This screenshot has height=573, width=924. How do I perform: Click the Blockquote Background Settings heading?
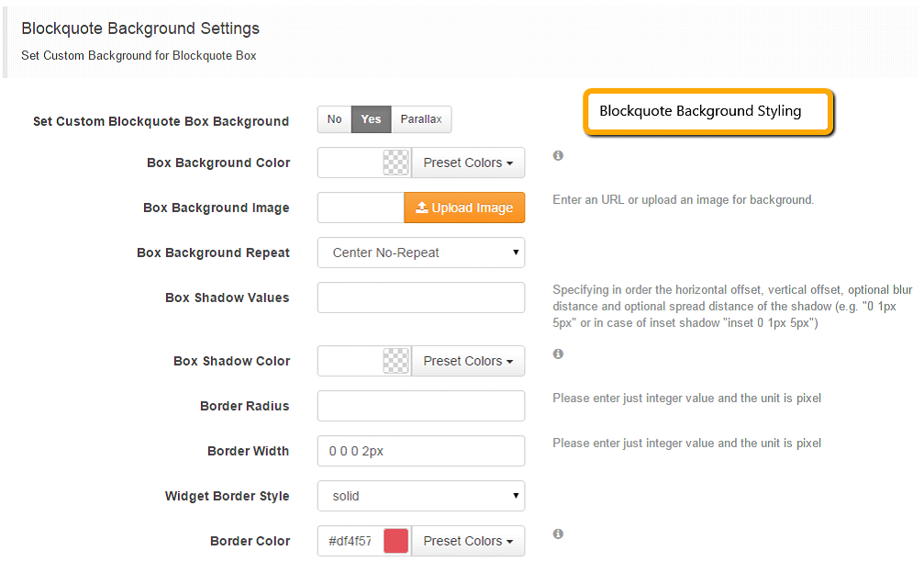pos(140,28)
